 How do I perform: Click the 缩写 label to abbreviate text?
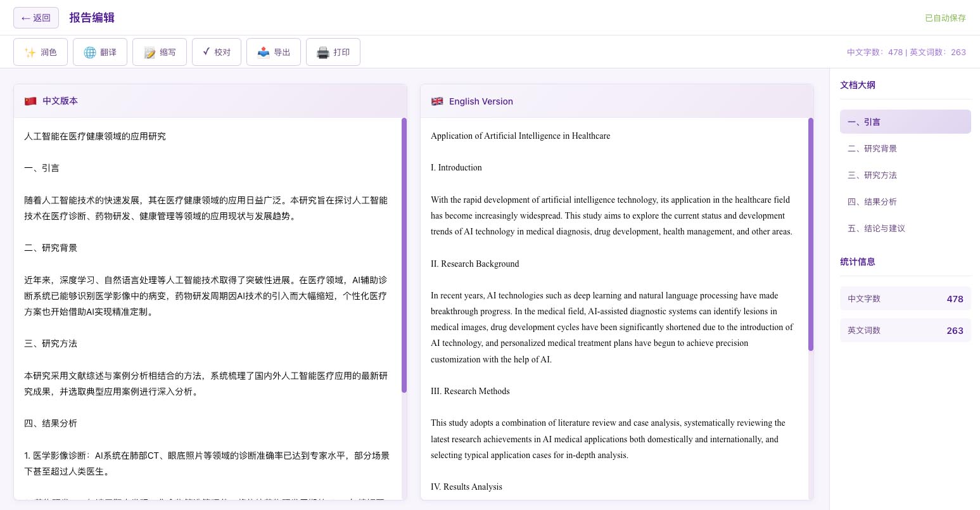pos(168,53)
